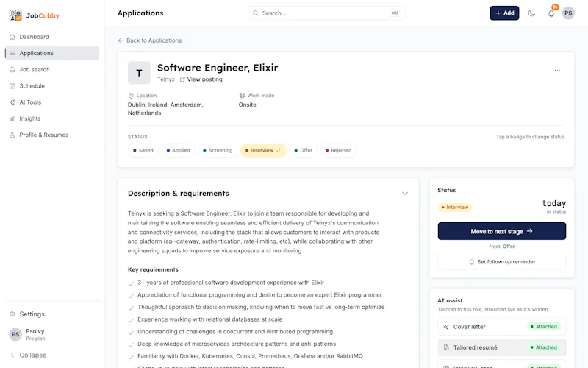Click the Work mode globe icon
588x368 pixels.
(242, 96)
